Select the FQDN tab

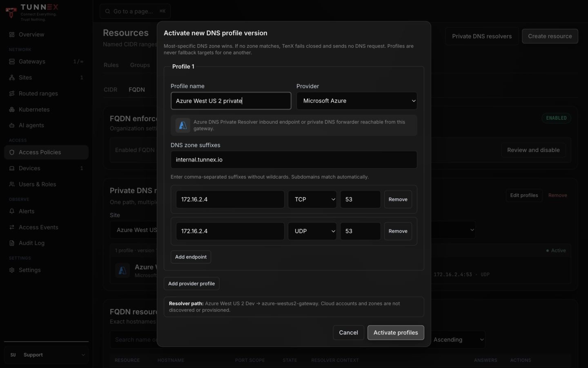tap(137, 90)
